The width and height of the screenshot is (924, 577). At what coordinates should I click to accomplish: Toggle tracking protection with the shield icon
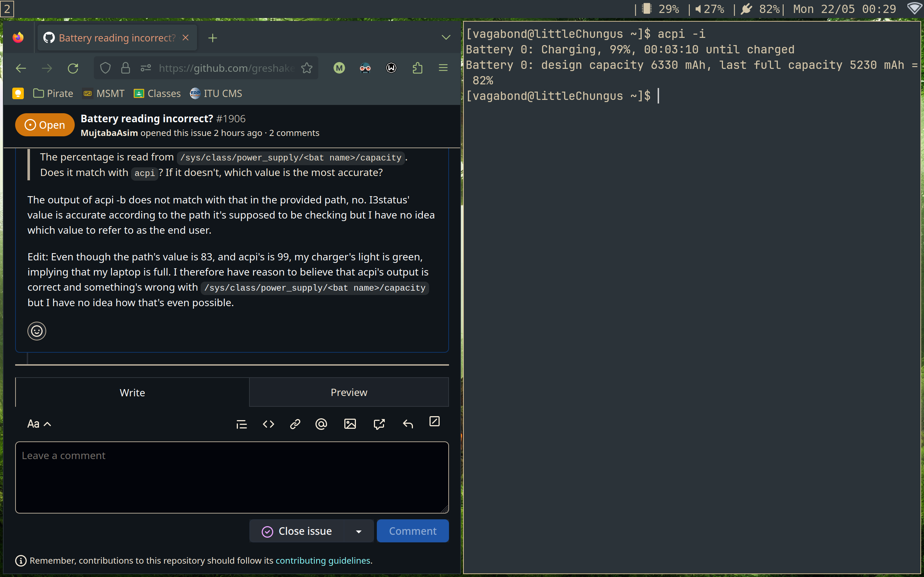click(x=105, y=67)
